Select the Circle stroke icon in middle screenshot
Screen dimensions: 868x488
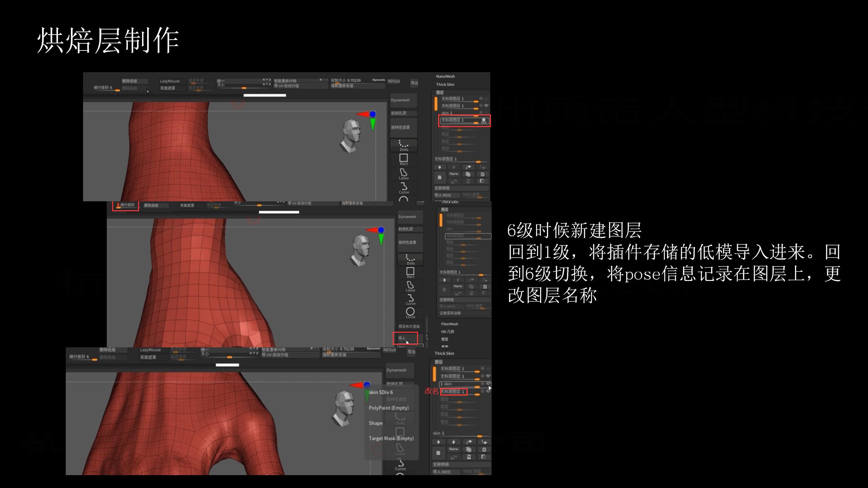pyautogui.click(x=410, y=312)
